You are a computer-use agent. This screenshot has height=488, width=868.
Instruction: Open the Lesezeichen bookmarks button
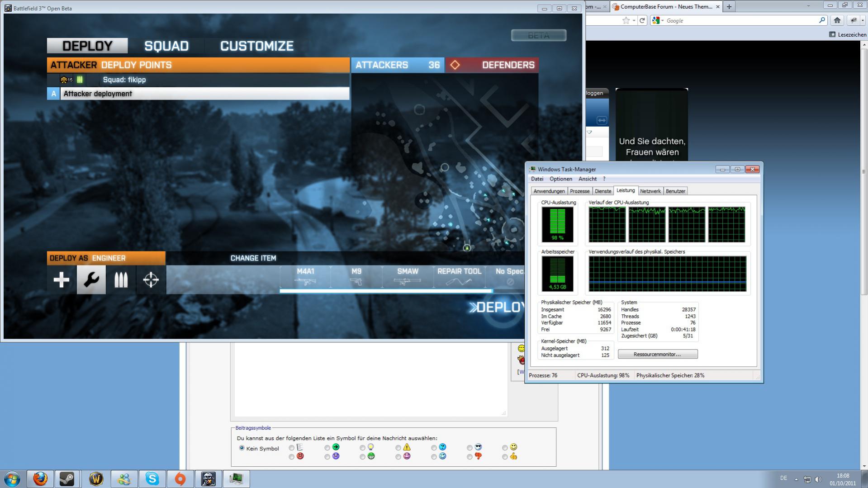coord(848,34)
